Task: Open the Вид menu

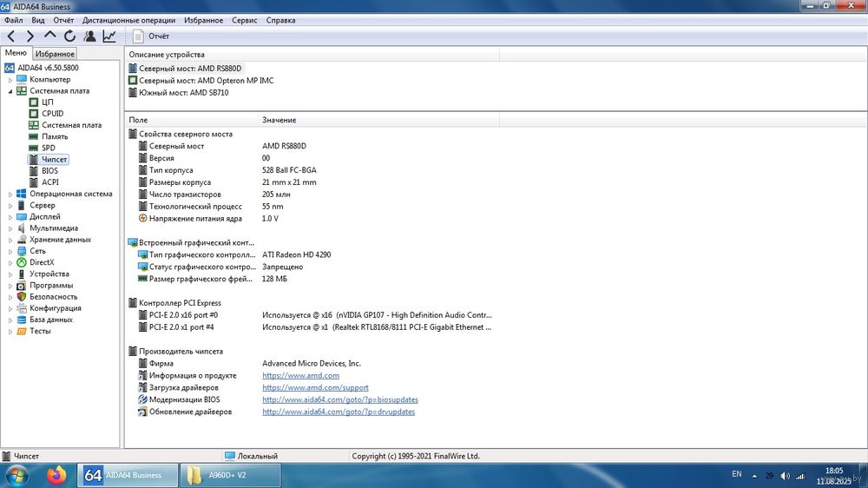Action: (37, 21)
